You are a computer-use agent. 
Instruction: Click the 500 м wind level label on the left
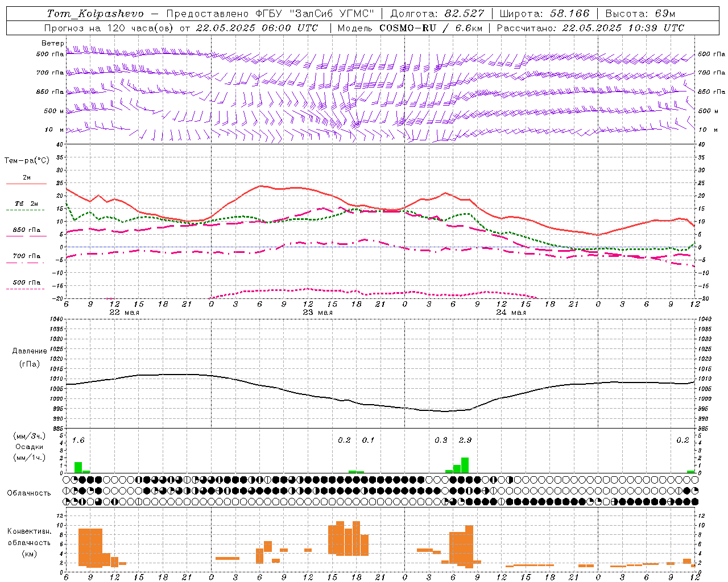pos(53,111)
